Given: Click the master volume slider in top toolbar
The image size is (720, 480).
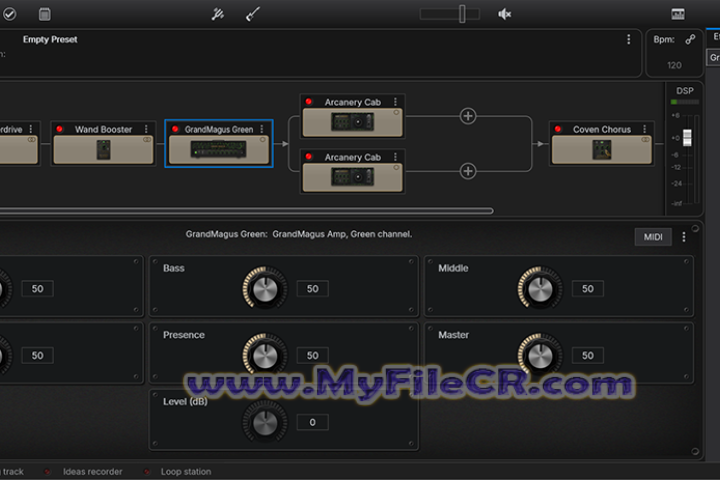Looking at the screenshot, I should pos(450,14).
